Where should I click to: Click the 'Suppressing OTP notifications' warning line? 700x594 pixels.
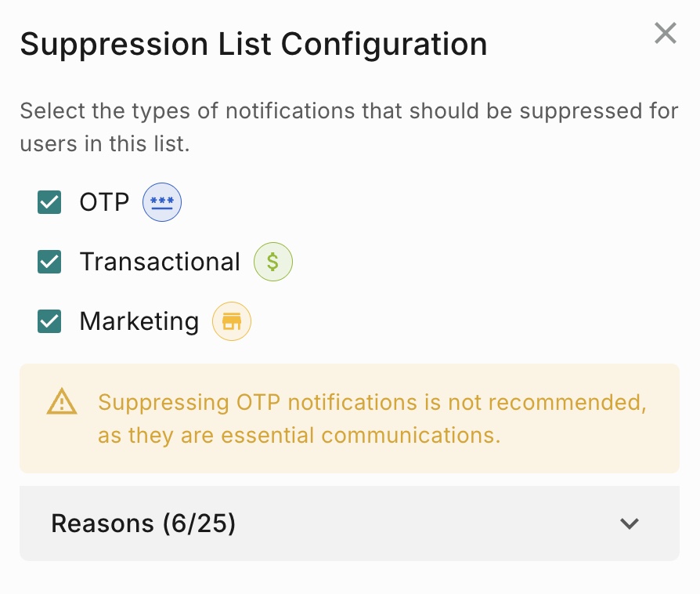point(372,402)
